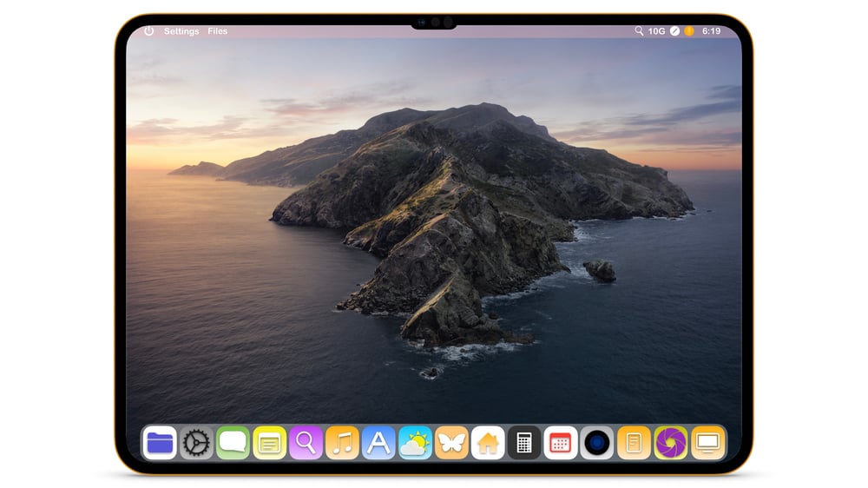868x488 pixels.
Task: Click the power icon in menu bar
Action: [x=149, y=31]
